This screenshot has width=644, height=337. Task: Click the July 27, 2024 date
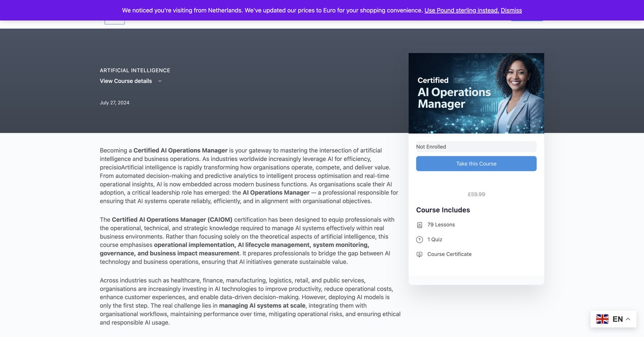pyautogui.click(x=115, y=103)
